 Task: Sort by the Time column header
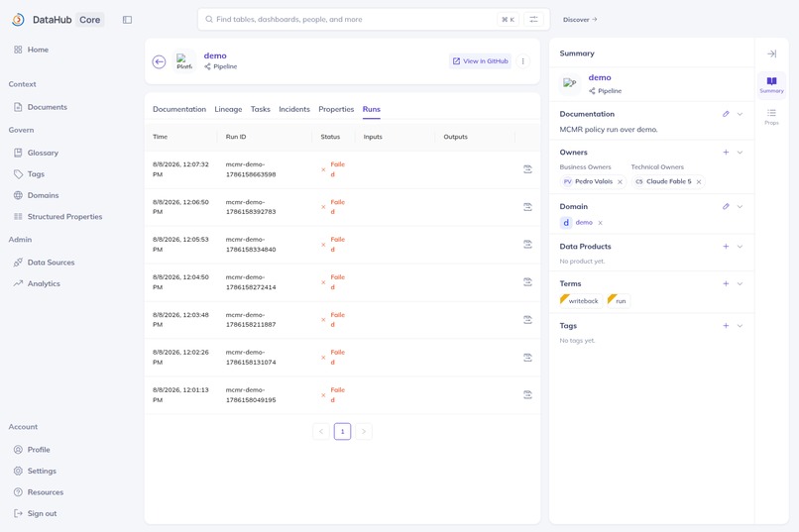pos(160,137)
